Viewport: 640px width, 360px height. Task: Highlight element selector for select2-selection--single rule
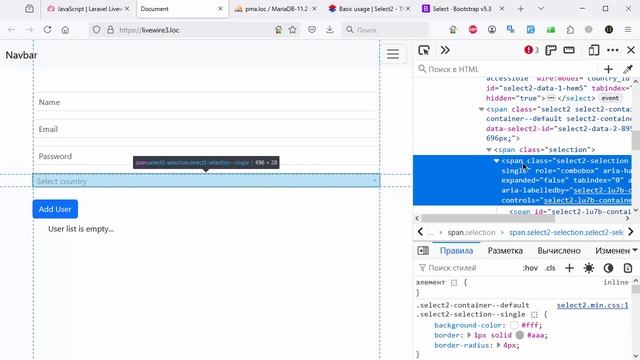point(534,315)
